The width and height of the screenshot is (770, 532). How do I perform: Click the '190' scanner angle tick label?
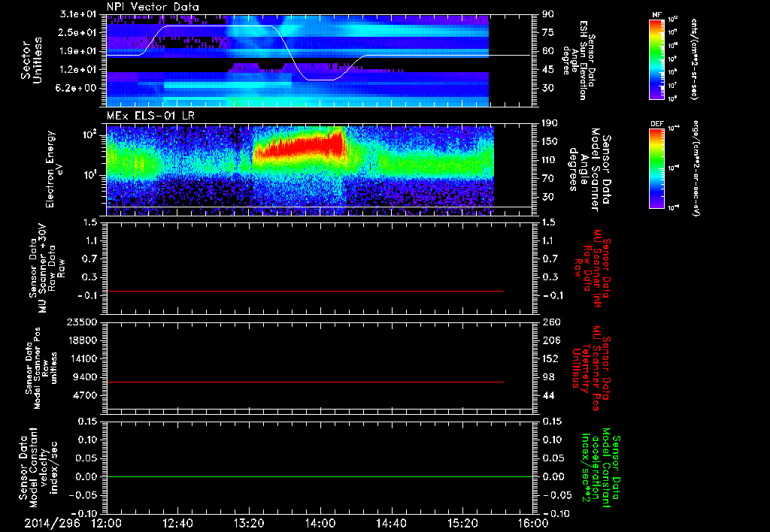pos(550,123)
